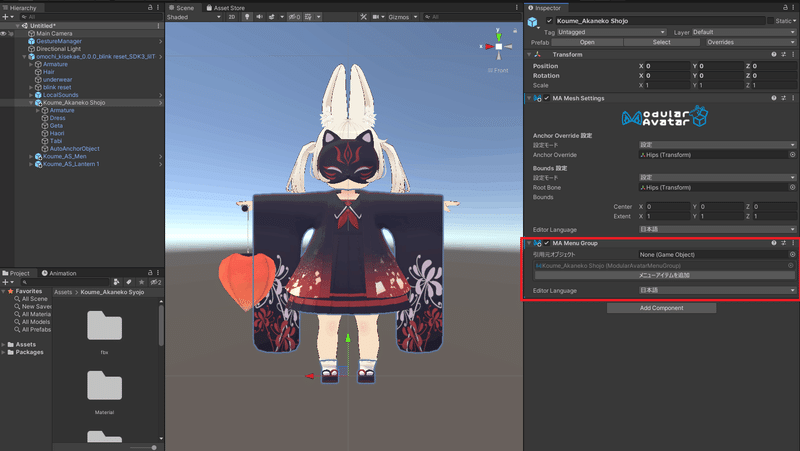This screenshot has height=451, width=800.
Task: Open the MA Menu Group Editor Language dropdown
Action: point(717,290)
